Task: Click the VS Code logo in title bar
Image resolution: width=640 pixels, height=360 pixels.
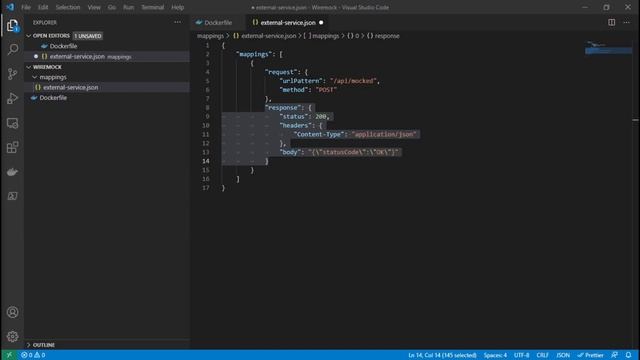Action: tap(10, 7)
